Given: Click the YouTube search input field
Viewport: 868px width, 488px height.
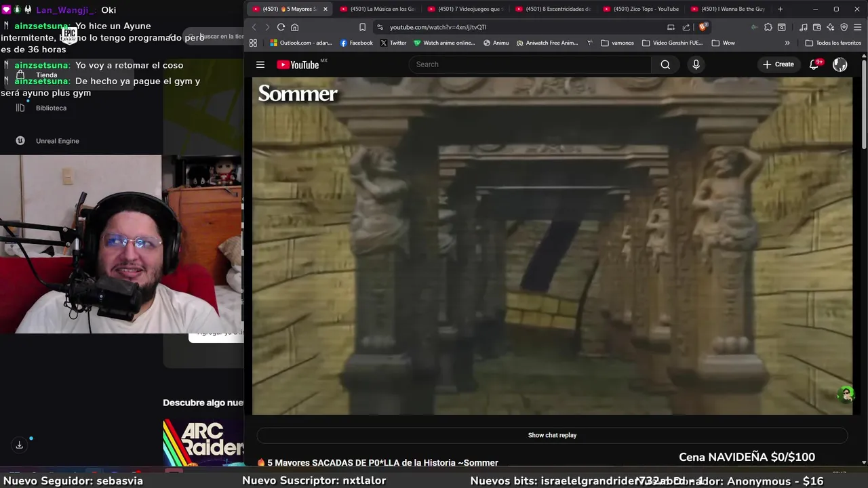Looking at the screenshot, I should pos(530,64).
